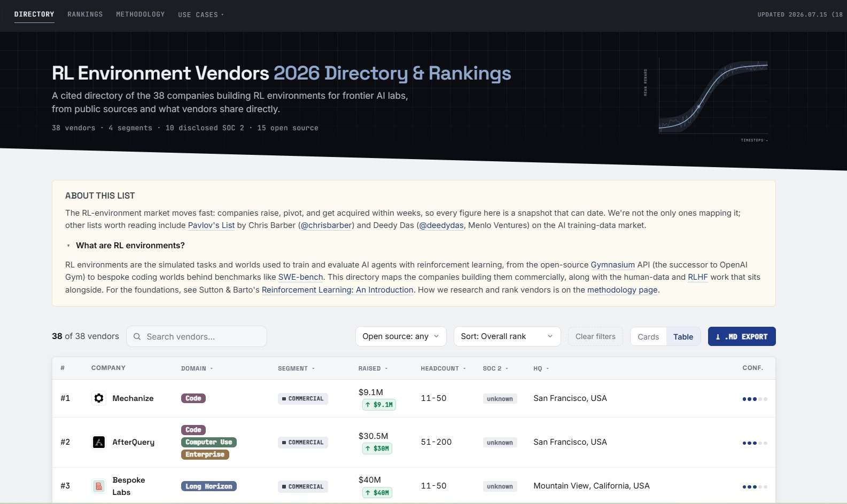The width and height of the screenshot is (847, 504).
Task: Click the Company column header
Action: 108,368
